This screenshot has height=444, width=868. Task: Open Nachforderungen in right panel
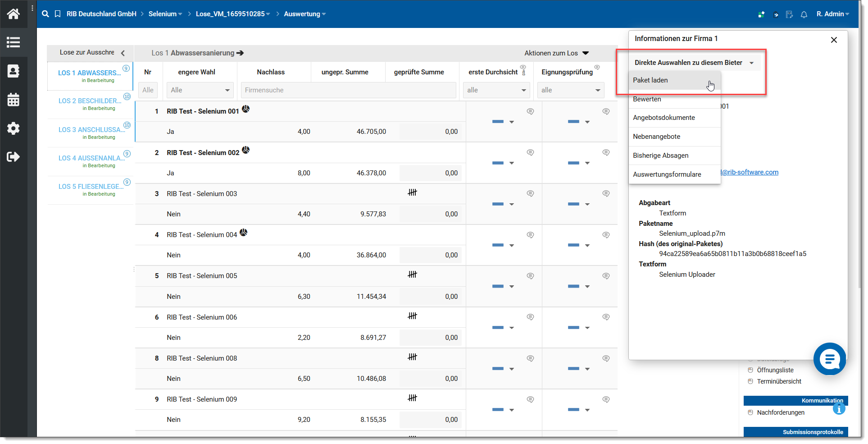[780, 412]
